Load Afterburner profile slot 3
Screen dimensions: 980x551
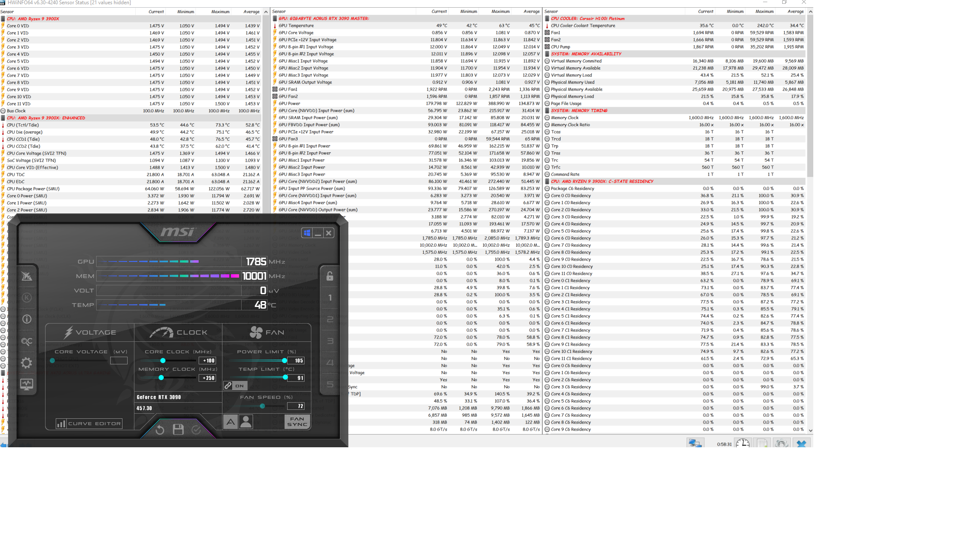(x=330, y=341)
